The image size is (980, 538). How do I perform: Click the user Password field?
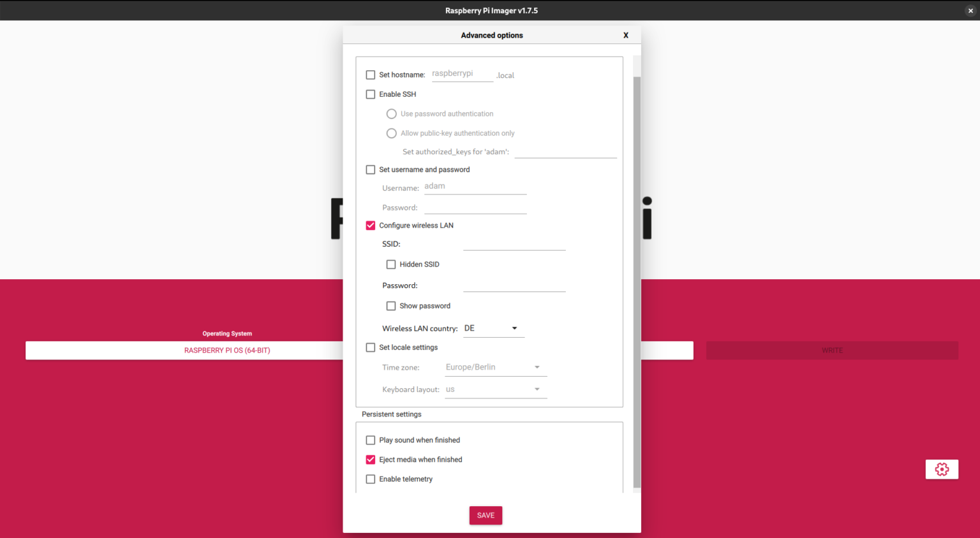pos(475,207)
